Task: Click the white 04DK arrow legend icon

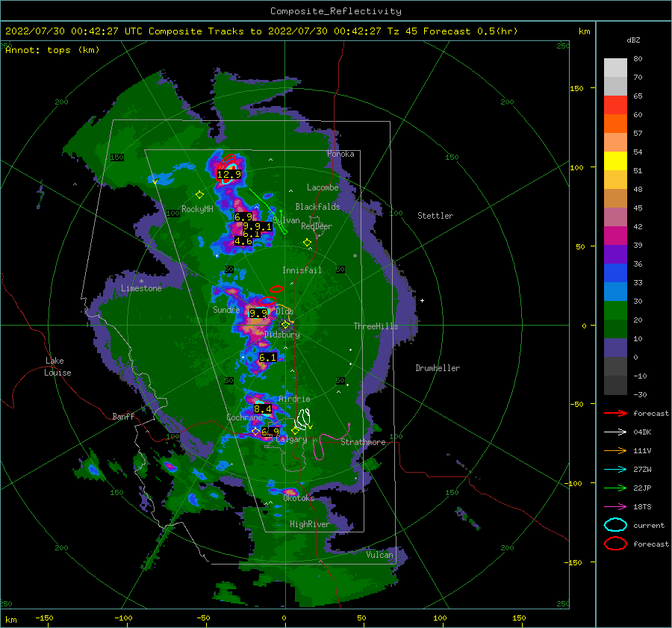Action: tap(615, 432)
